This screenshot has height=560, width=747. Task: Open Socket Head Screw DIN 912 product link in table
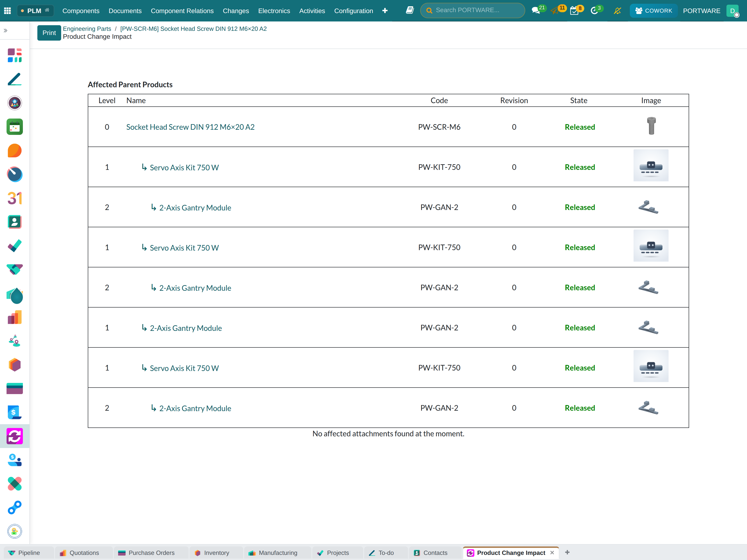click(x=190, y=127)
